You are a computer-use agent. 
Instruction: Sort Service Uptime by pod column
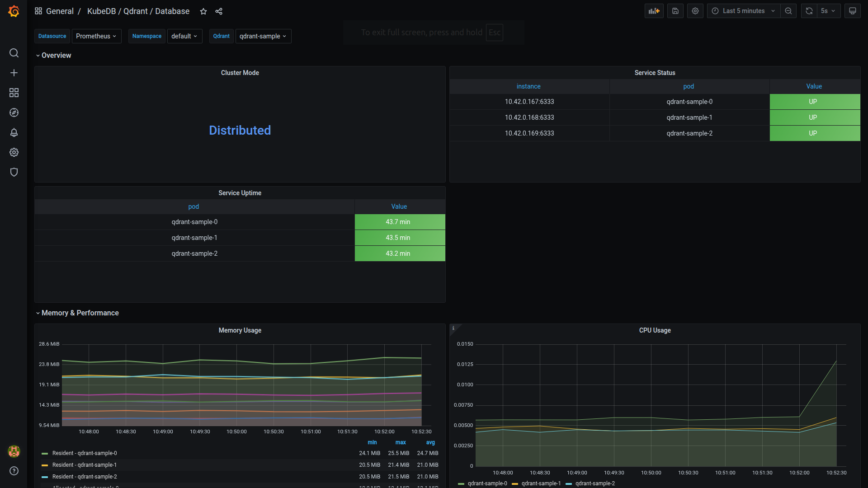click(x=193, y=206)
